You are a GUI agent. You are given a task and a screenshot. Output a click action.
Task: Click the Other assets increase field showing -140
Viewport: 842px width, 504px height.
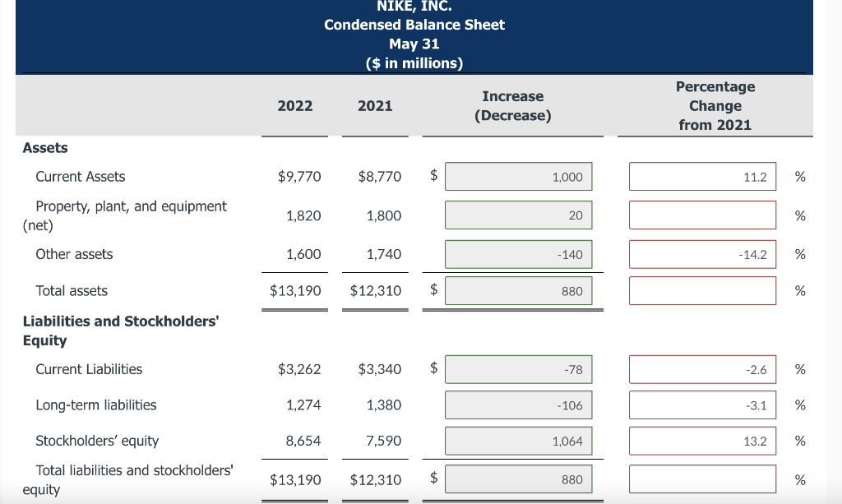[518, 254]
